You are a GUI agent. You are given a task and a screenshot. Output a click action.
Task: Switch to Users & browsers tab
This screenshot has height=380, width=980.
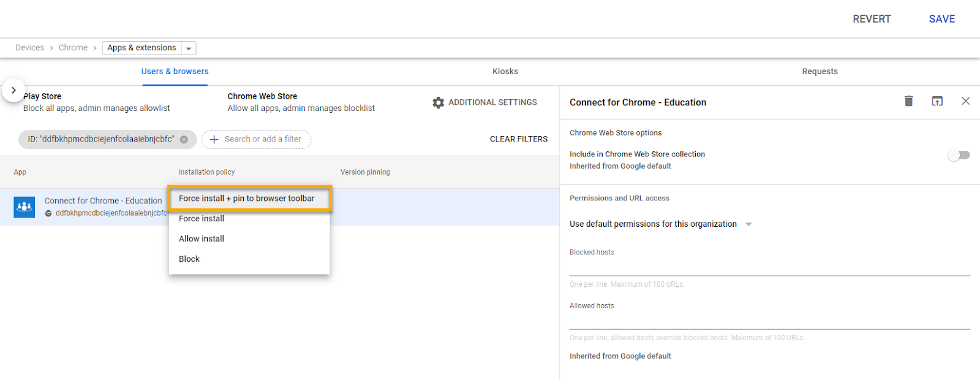click(175, 72)
